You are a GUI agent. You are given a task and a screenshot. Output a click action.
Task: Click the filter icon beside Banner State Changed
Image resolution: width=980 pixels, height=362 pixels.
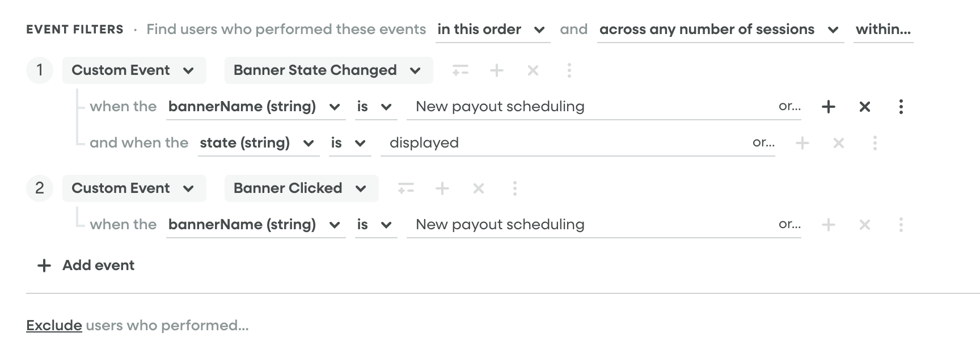point(460,70)
